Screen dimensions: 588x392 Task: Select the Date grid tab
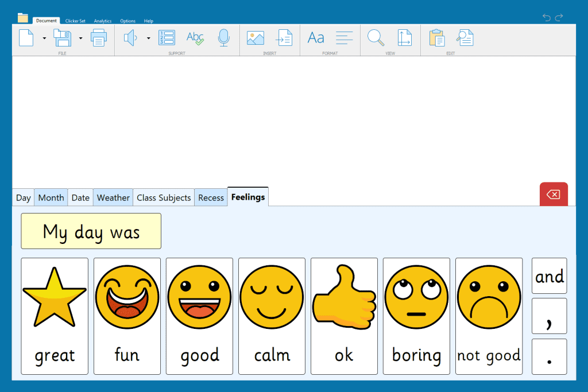click(80, 197)
